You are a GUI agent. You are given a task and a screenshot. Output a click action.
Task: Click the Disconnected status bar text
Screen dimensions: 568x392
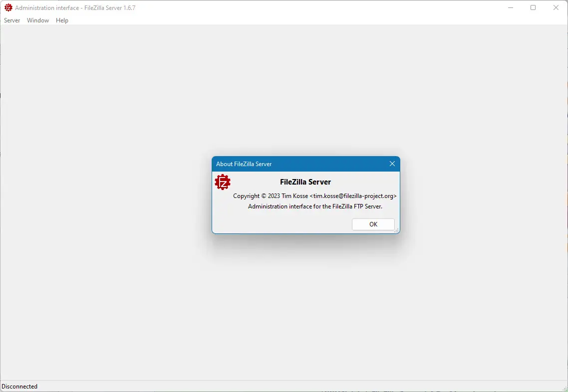tap(19, 386)
